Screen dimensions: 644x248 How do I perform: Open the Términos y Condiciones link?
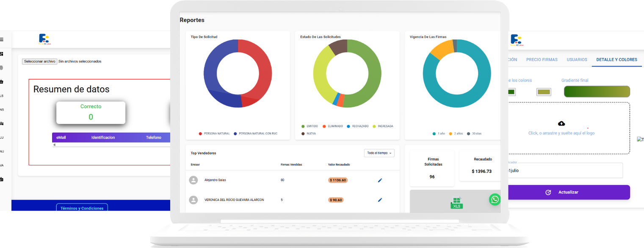coord(82,208)
